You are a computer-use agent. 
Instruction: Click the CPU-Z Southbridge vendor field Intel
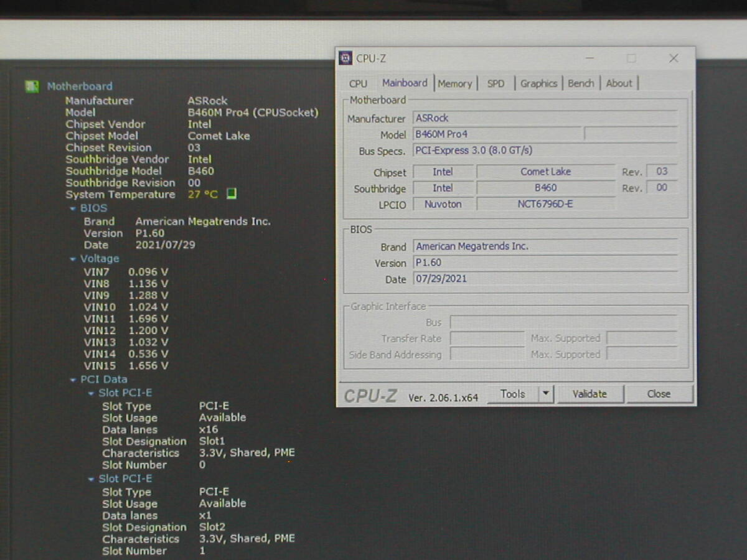(443, 188)
